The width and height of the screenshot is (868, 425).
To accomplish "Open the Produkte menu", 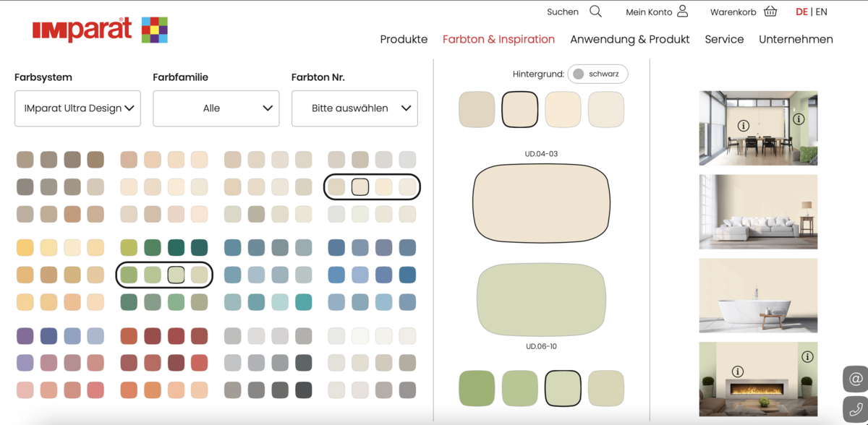I will click(404, 39).
